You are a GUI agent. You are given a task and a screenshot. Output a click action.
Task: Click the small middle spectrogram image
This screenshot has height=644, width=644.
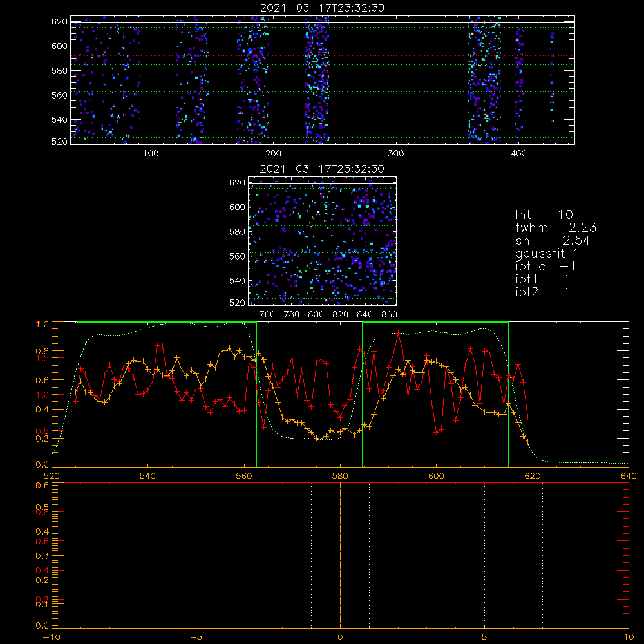(323, 241)
